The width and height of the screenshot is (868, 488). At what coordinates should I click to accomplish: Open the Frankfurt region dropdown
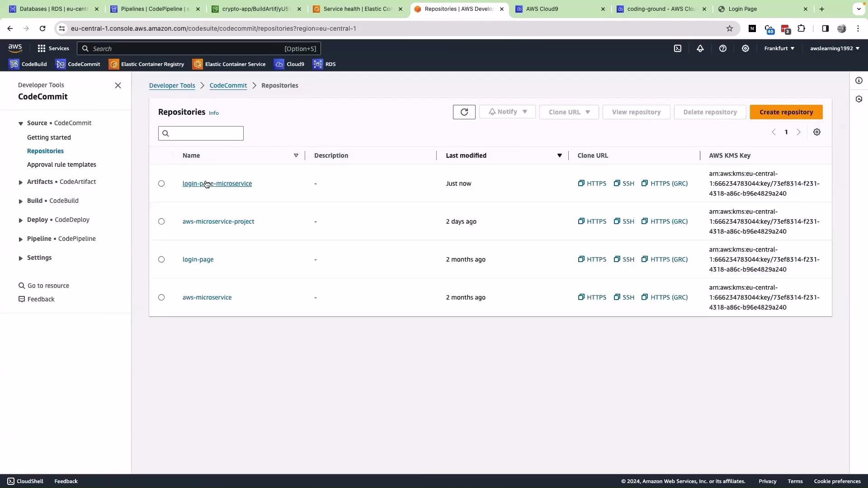(779, 48)
